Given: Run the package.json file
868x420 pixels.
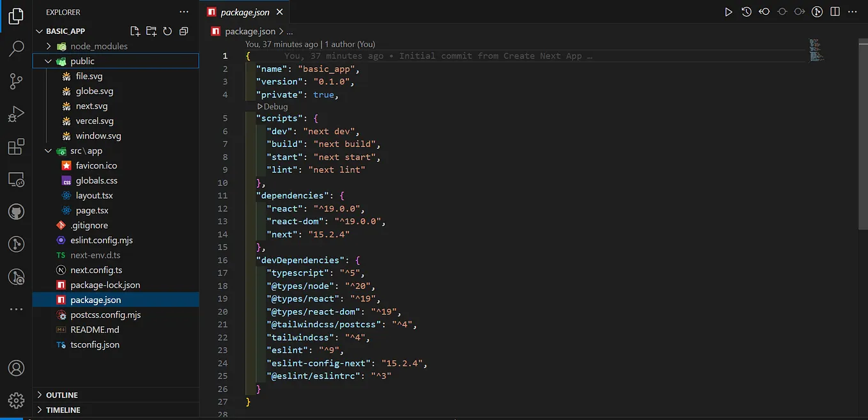Looking at the screenshot, I should (x=728, y=11).
